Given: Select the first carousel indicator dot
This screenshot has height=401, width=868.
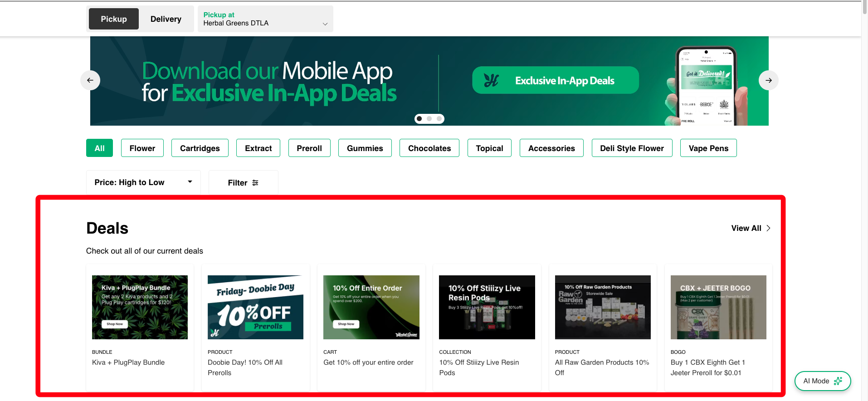Looking at the screenshot, I should coord(419,119).
